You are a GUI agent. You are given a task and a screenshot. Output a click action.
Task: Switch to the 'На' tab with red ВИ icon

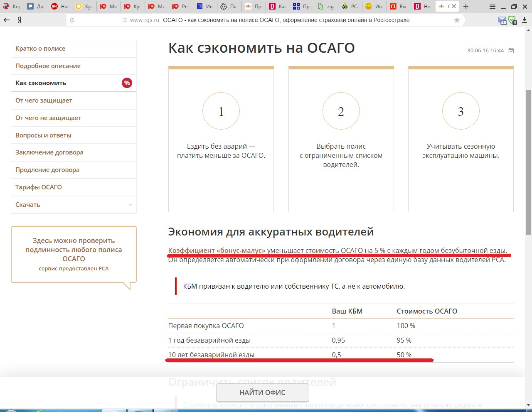tap(60, 6)
